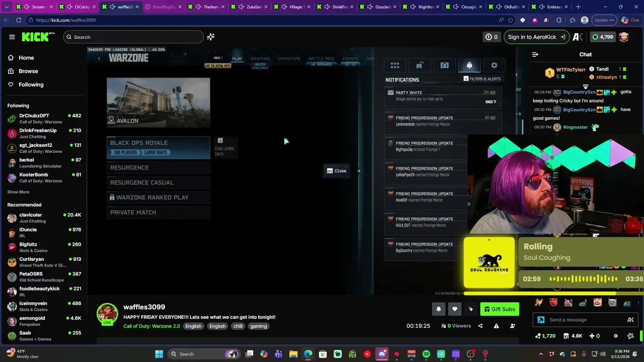The image size is (644, 362).
Task: Click the gaming tag
Action: pos(259,326)
